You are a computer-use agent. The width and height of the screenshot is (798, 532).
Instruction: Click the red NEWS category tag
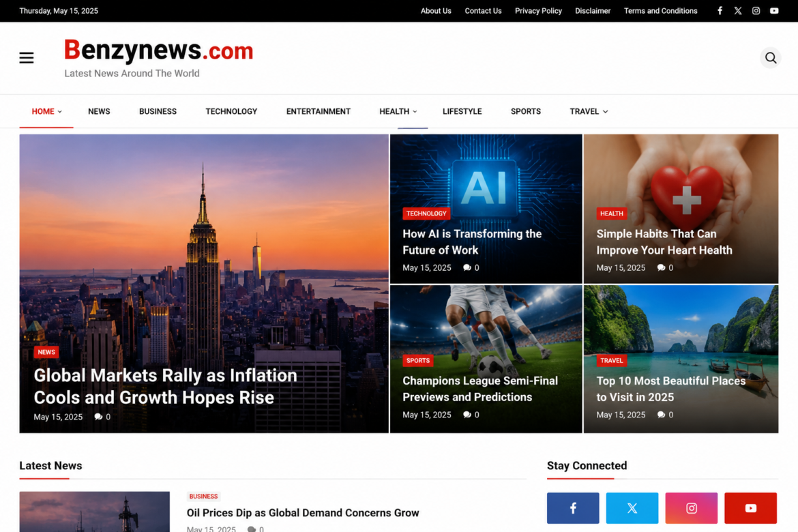pos(46,353)
